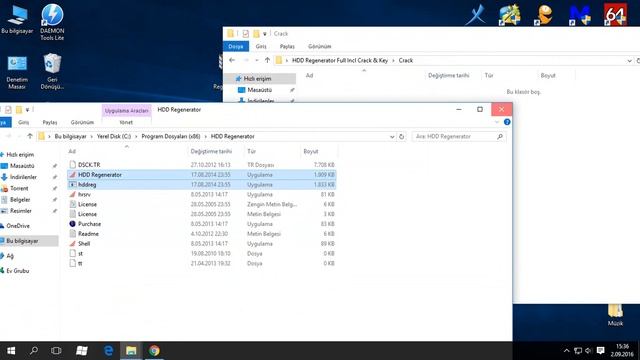Open Google Chrome from taskbar
The width and height of the screenshot is (640, 360).
(154, 351)
